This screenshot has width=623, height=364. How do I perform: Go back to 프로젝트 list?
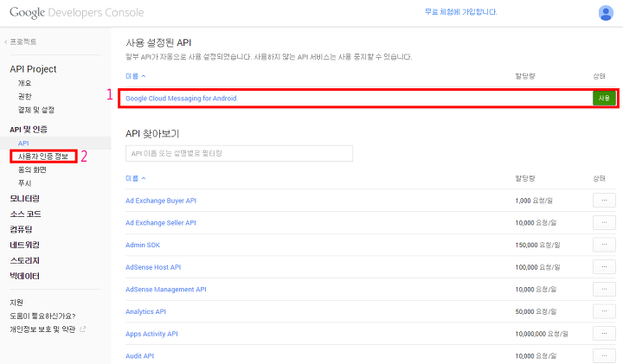pyautogui.click(x=21, y=42)
